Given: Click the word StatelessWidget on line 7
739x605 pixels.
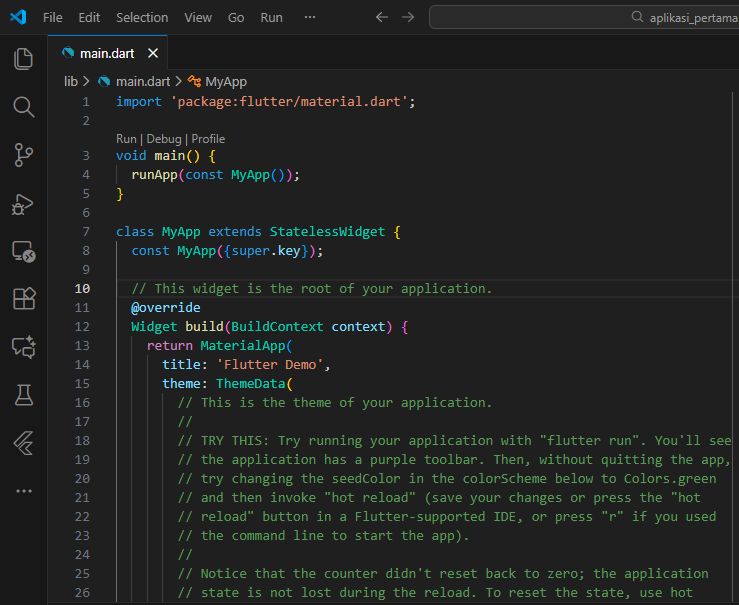Looking at the screenshot, I should (327, 231).
